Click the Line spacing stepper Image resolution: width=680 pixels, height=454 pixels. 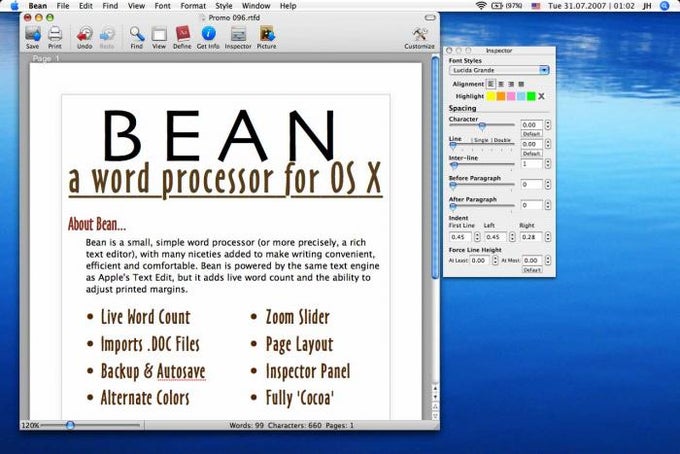pos(548,144)
